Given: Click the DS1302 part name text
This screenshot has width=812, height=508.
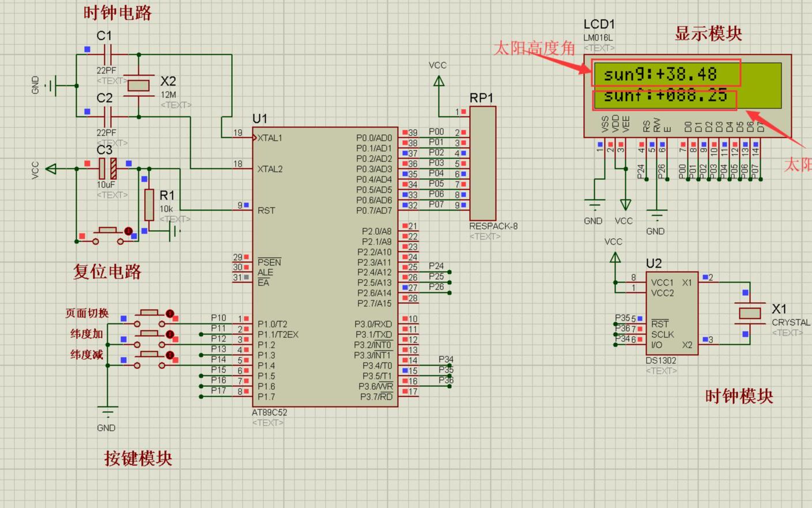Looking at the screenshot, I should tap(661, 360).
